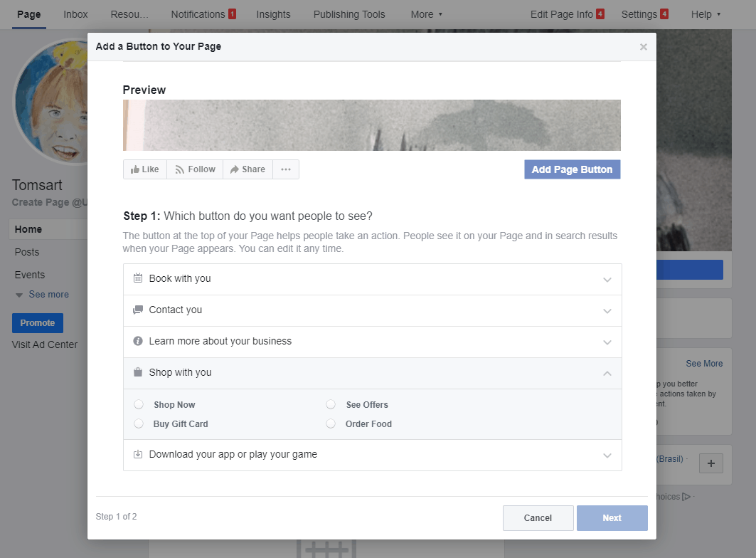Click the Create Page @Username link
This screenshot has width=756, height=558.
(x=50, y=202)
